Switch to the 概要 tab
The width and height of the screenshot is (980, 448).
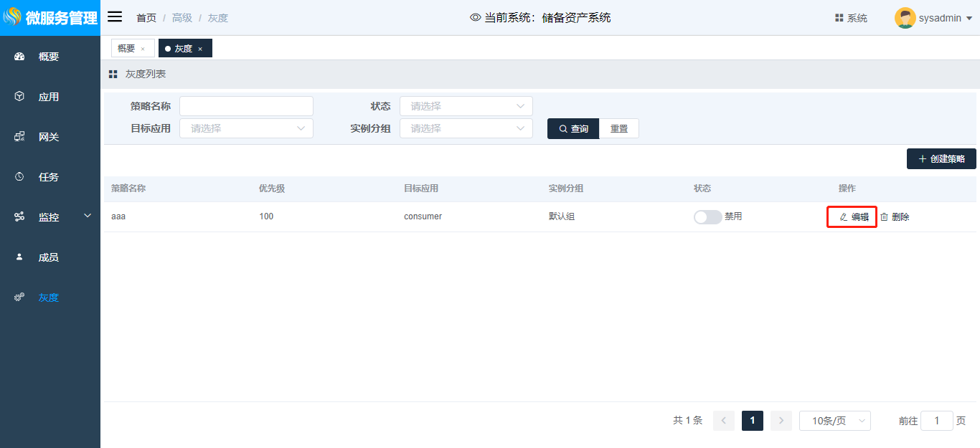tap(126, 48)
